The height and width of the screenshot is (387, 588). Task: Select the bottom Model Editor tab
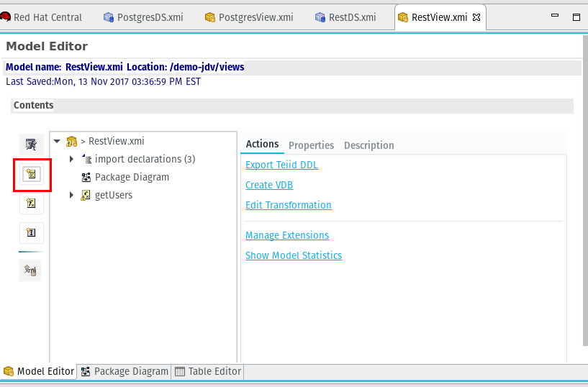click(39, 371)
